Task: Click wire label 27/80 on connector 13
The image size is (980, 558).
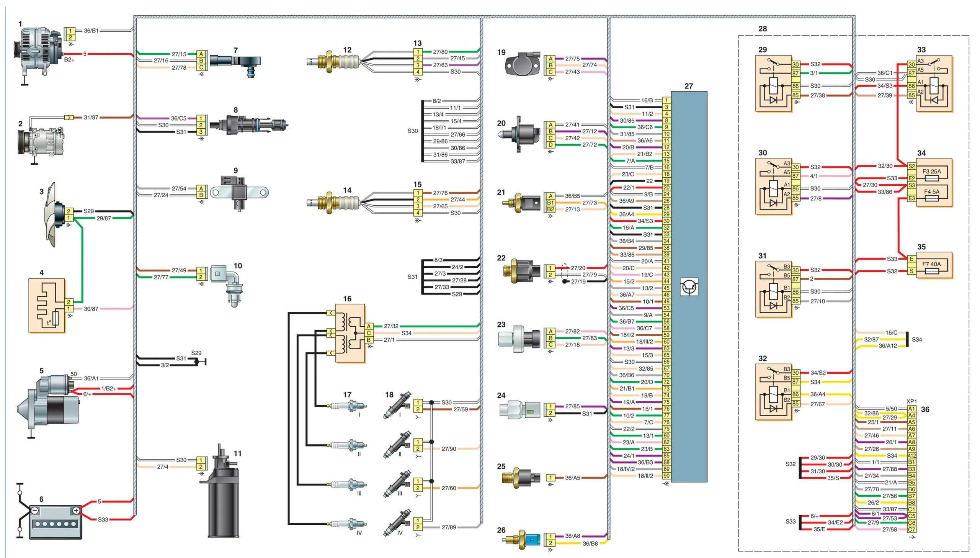Action: click(440, 52)
